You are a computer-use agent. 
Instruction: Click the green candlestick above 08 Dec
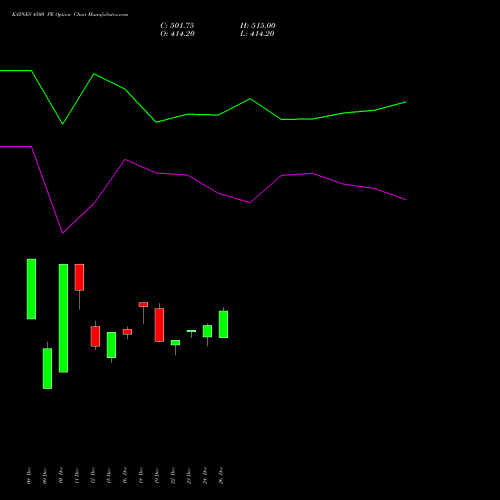click(31, 289)
